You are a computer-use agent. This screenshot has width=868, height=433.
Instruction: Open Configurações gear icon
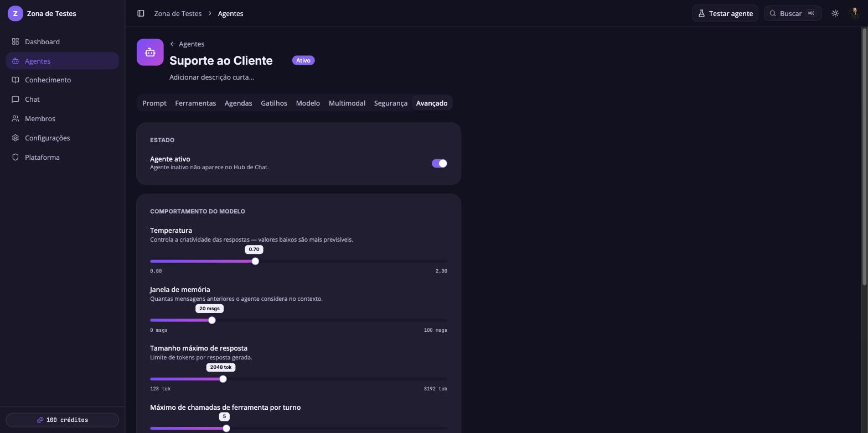pos(15,138)
